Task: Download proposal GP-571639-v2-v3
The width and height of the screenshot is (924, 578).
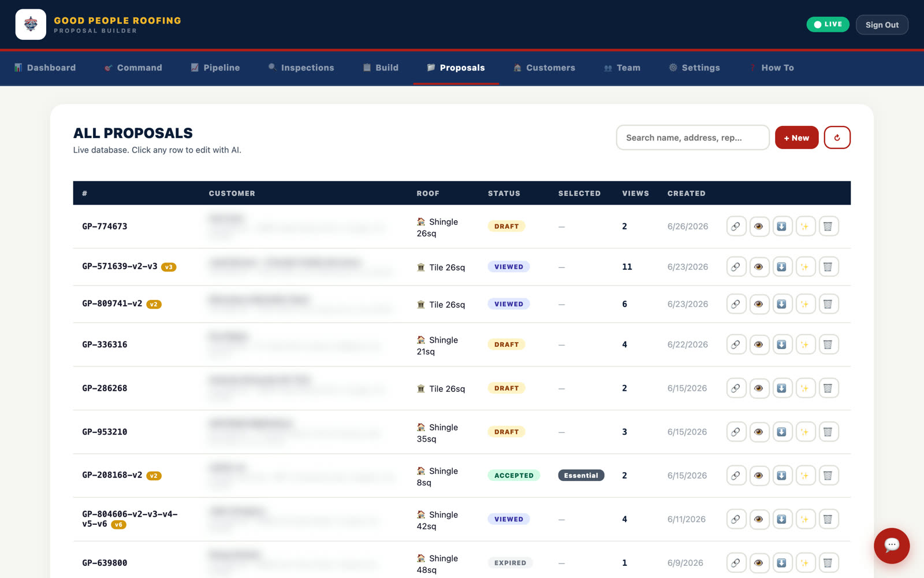Action: pos(782,267)
